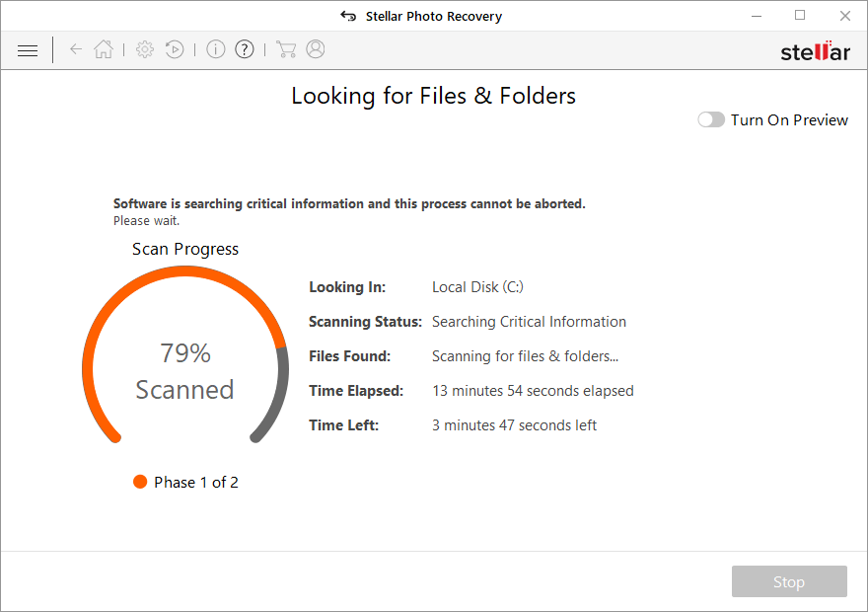Click the disabled Stop button
The width and height of the screenshot is (868, 612).
[788, 581]
